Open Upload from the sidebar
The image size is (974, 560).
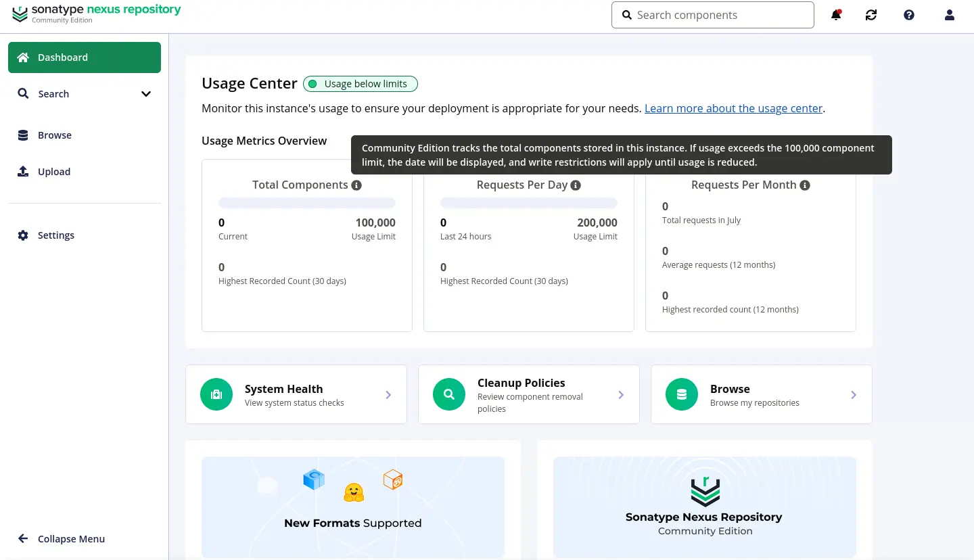85,172
